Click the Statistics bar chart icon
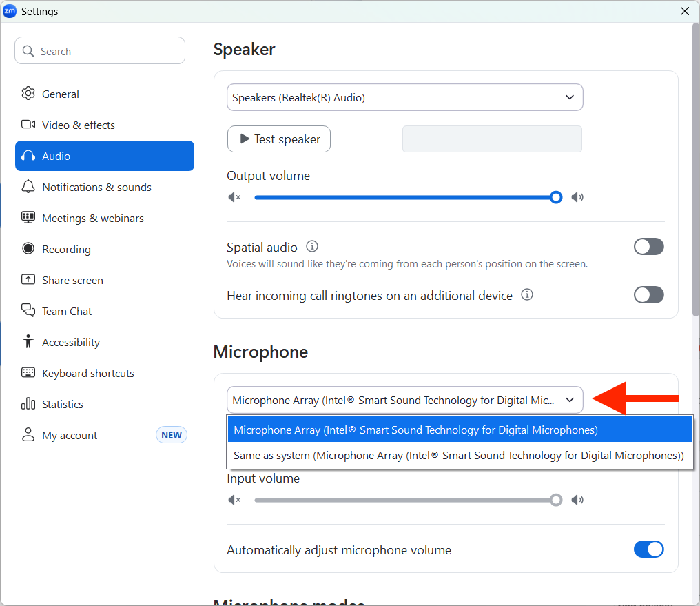This screenshot has height=606, width=700. (x=28, y=404)
